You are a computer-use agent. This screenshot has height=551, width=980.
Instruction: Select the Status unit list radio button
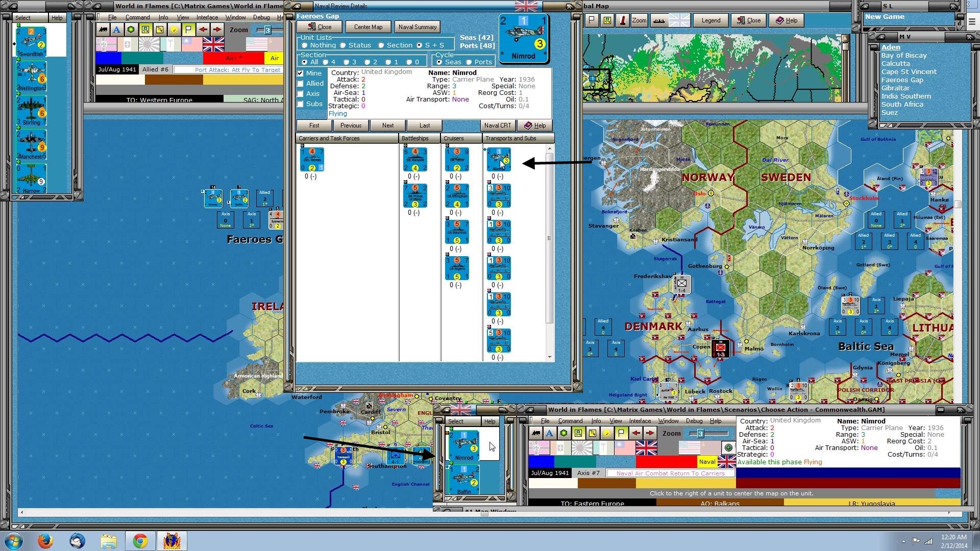344,45
